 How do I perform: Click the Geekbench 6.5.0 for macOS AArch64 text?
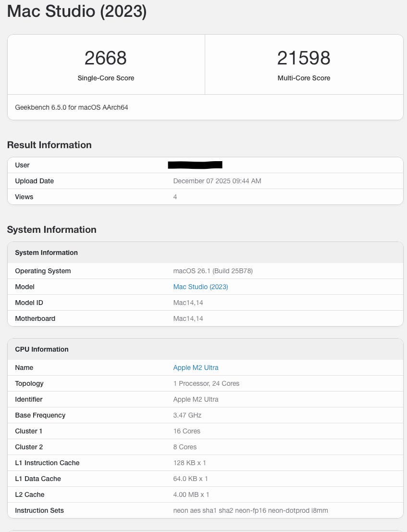[x=72, y=107]
